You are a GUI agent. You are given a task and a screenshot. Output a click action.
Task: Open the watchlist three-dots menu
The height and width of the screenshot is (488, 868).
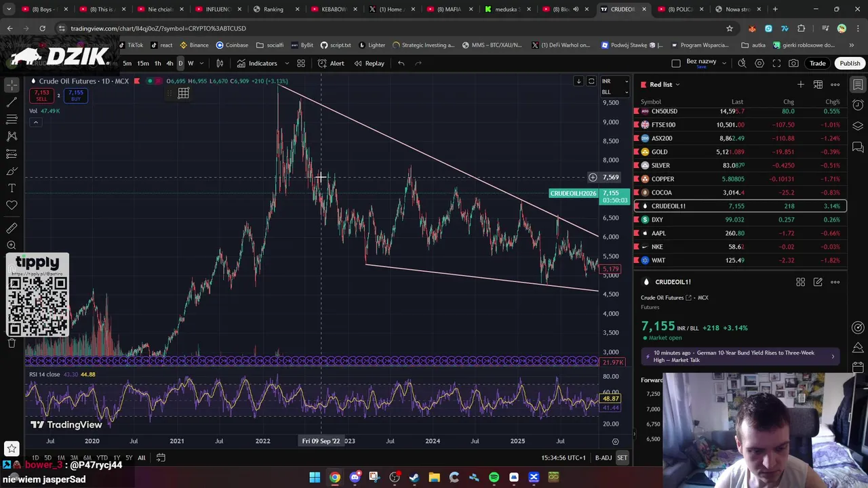pyautogui.click(x=835, y=85)
